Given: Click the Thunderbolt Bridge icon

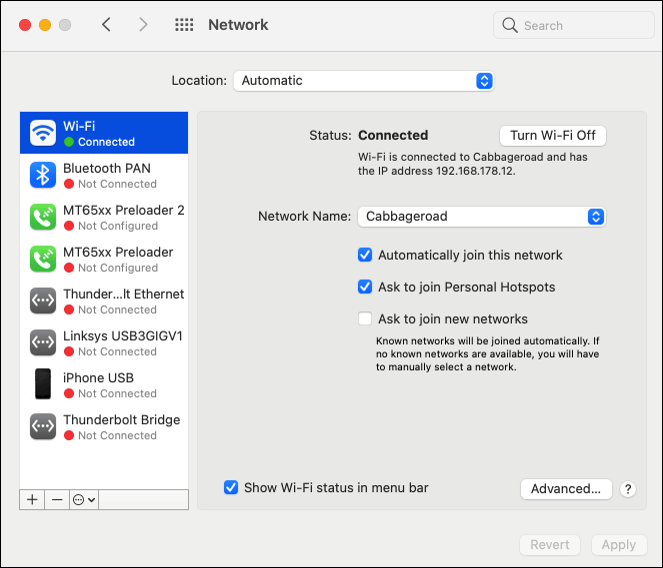Looking at the screenshot, I should coord(43,427).
